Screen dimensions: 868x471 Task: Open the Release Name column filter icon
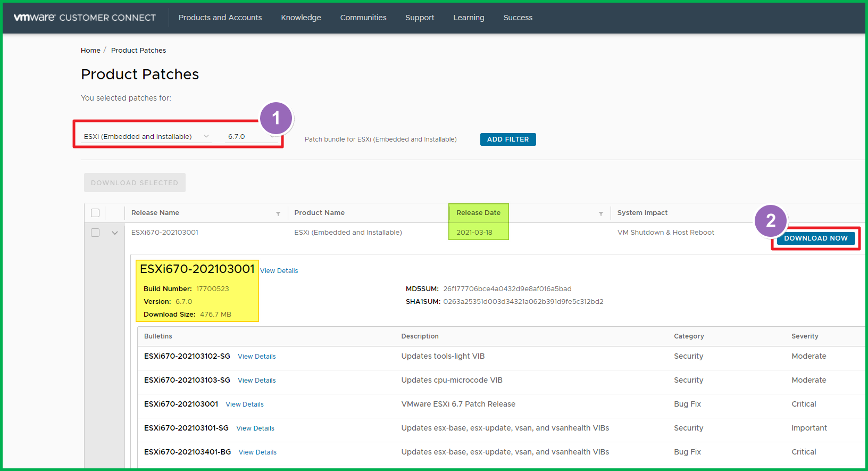(x=278, y=213)
